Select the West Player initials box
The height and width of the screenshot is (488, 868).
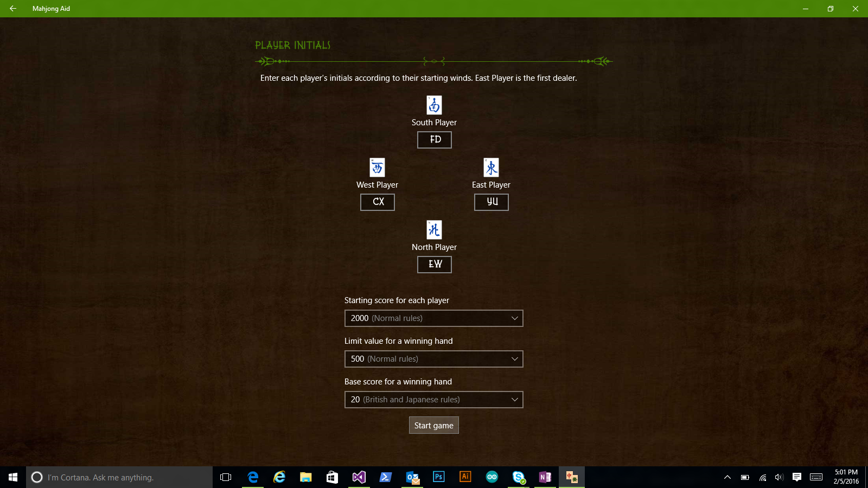point(377,202)
